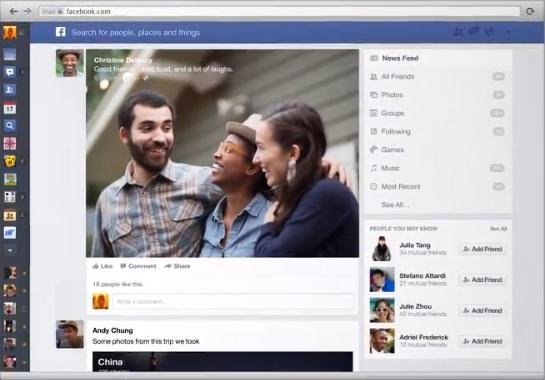Select the Music feed
This screenshot has width=545, height=380.
click(x=438, y=168)
